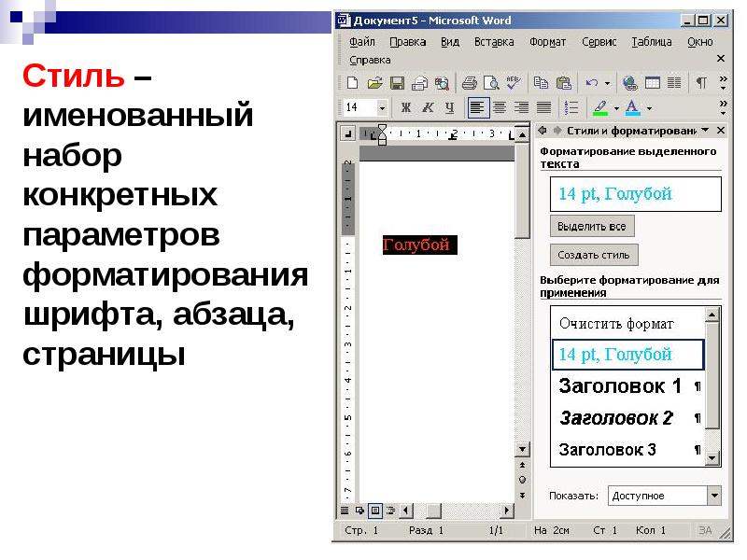Open Print Preview from the toolbar
The width and height of the screenshot is (747, 560).
(x=491, y=83)
